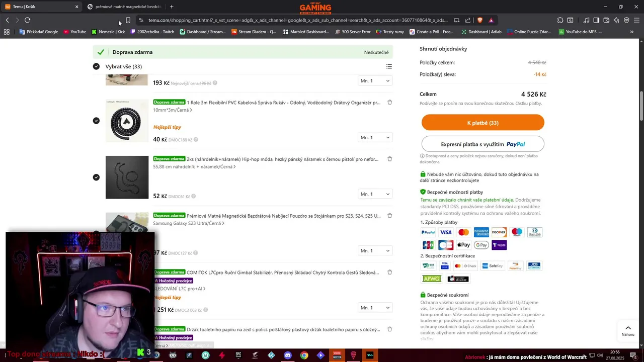
Task: Open the Překladač Google bookmark
Action: pos(39,32)
